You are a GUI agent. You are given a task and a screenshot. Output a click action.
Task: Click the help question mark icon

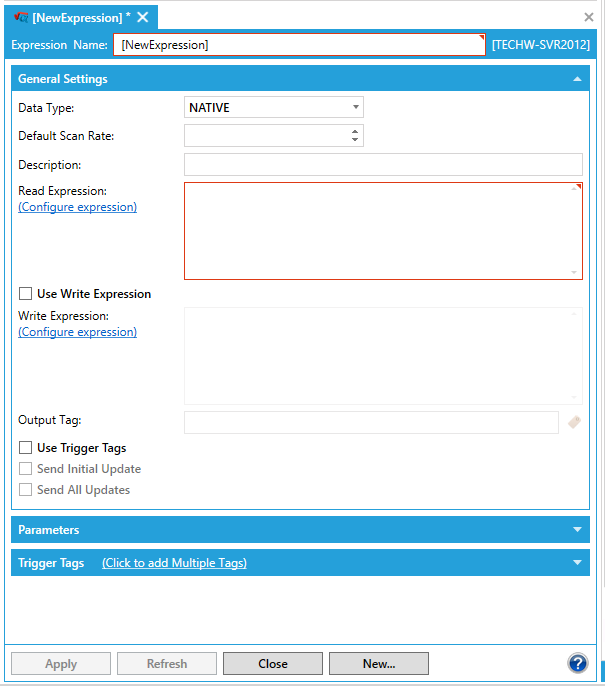pos(577,663)
